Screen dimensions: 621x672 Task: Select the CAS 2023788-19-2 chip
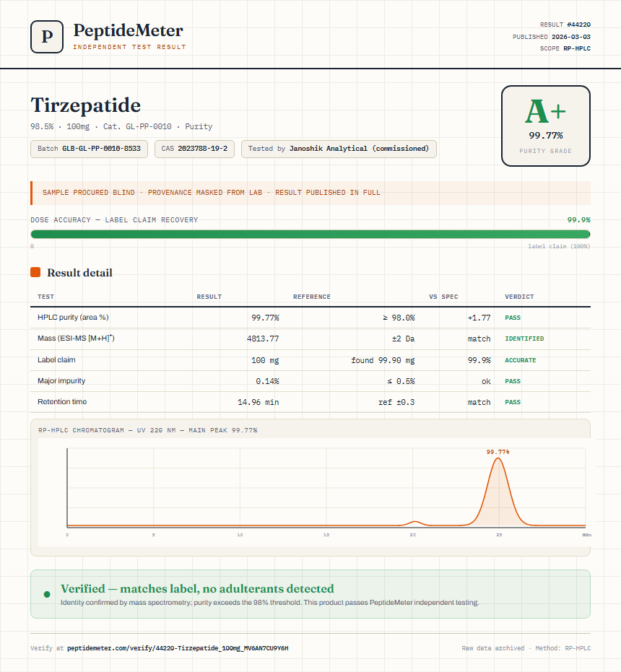(194, 149)
